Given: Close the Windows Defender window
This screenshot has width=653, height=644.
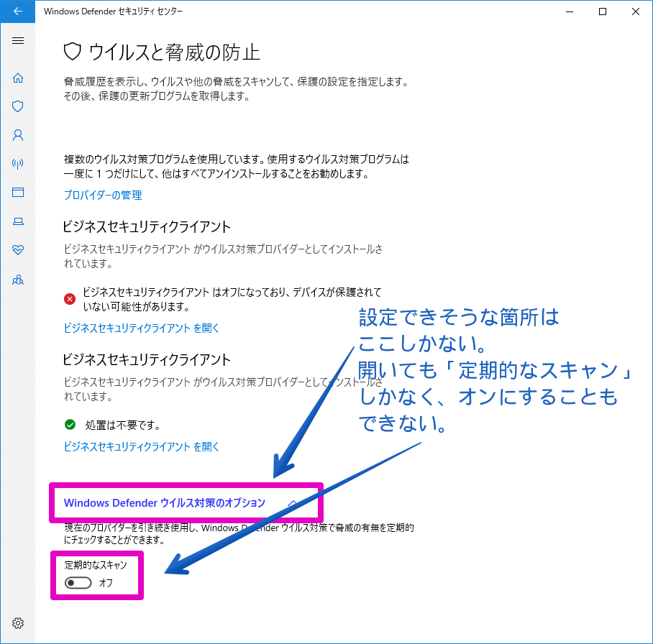Looking at the screenshot, I should point(636,11).
